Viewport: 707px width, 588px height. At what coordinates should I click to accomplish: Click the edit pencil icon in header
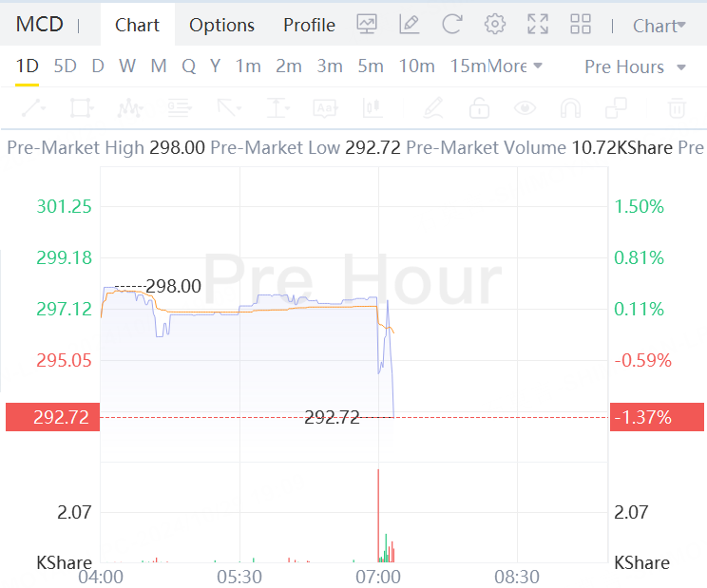pos(410,25)
